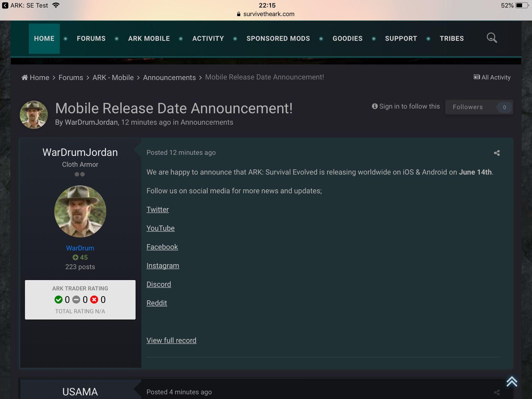Select the HOME navigation tab

pyautogui.click(x=44, y=39)
